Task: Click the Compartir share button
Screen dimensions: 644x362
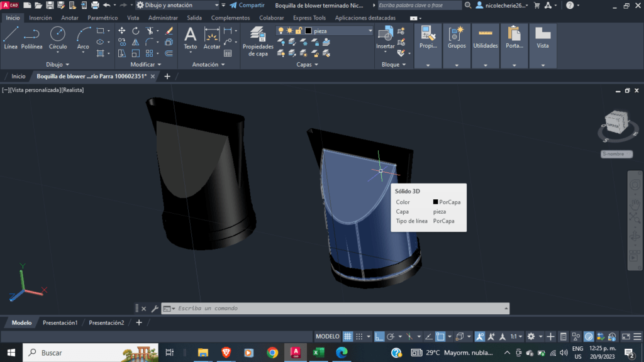Action: click(x=247, y=5)
